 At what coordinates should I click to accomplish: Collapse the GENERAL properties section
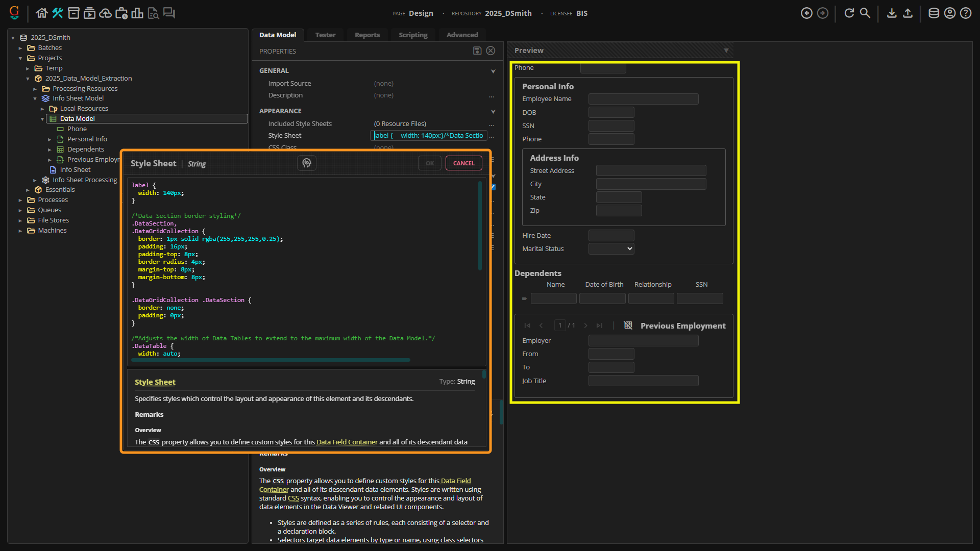point(493,71)
